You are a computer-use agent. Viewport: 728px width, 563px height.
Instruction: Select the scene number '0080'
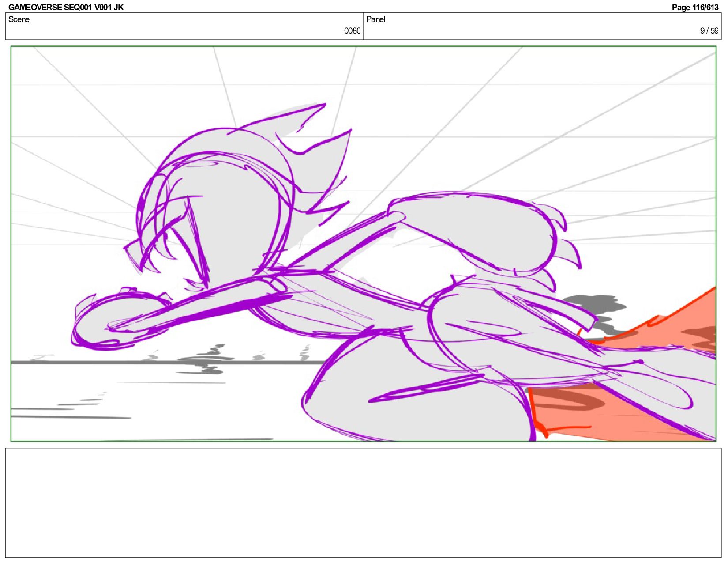[352, 31]
